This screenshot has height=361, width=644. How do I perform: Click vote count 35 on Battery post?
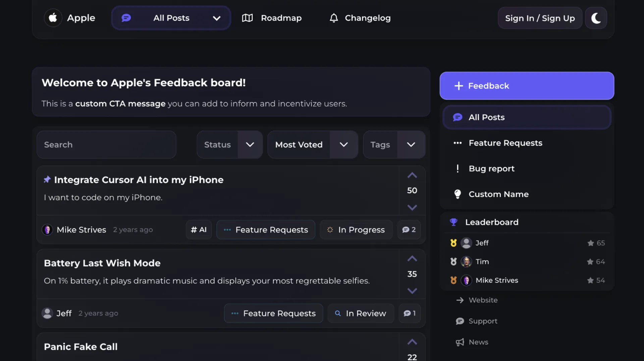click(x=412, y=274)
